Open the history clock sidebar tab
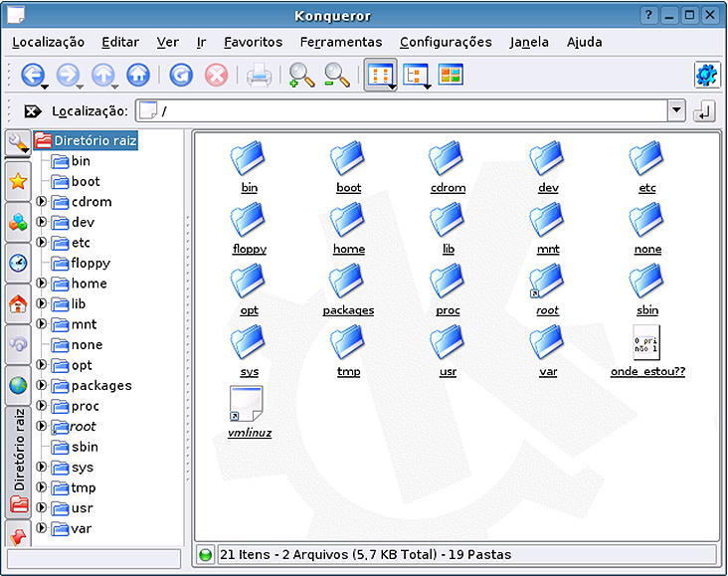Viewport: 728px width, 576px height. (17, 263)
